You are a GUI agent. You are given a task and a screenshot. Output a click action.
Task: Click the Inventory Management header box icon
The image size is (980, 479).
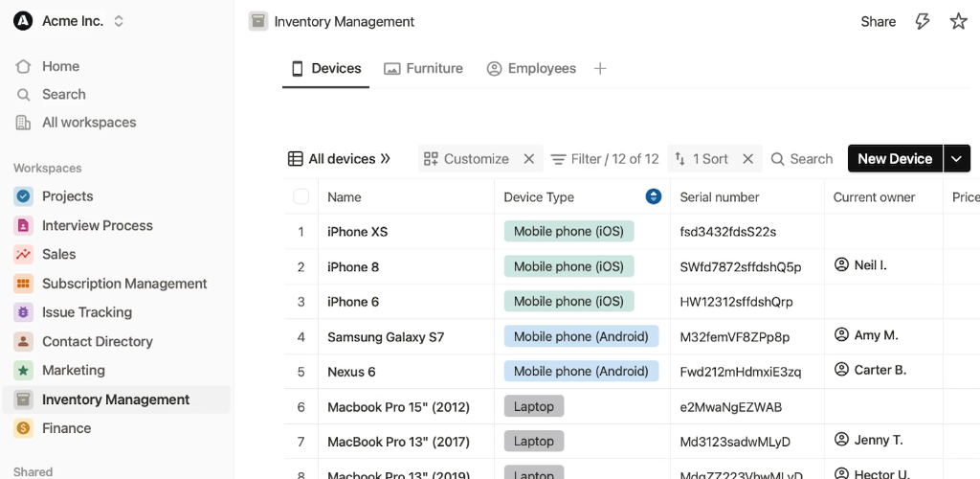[x=258, y=21]
